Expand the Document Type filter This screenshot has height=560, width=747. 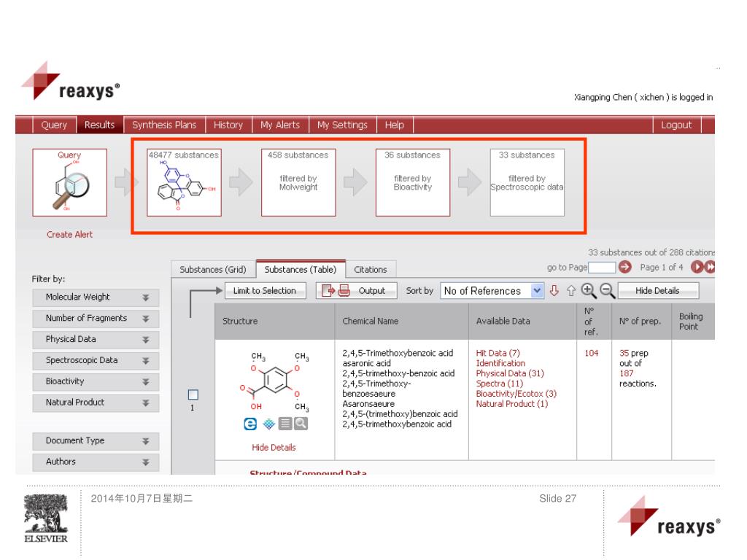pos(96,441)
